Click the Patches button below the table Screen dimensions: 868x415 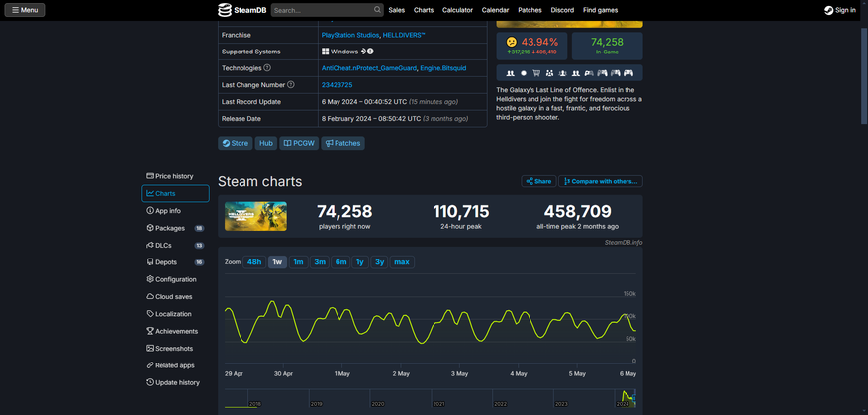[342, 143]
